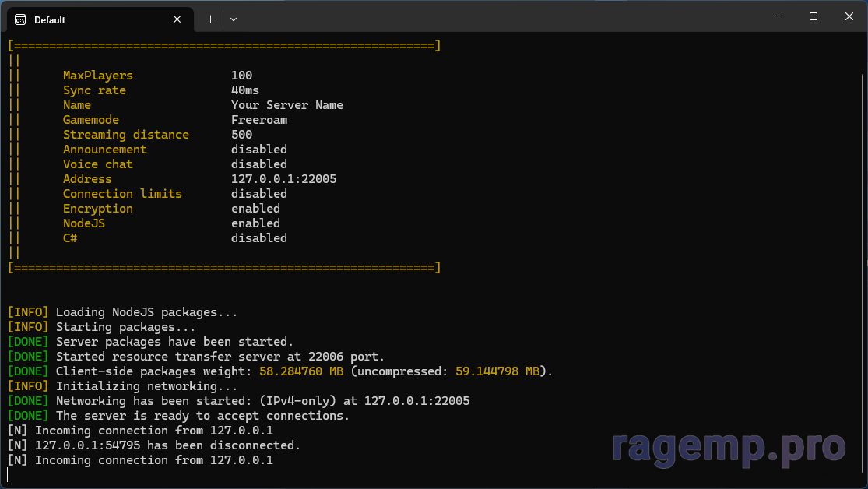Place cursor on the empty prompt line
Viewport: 868px width, 489px height.
156,475
